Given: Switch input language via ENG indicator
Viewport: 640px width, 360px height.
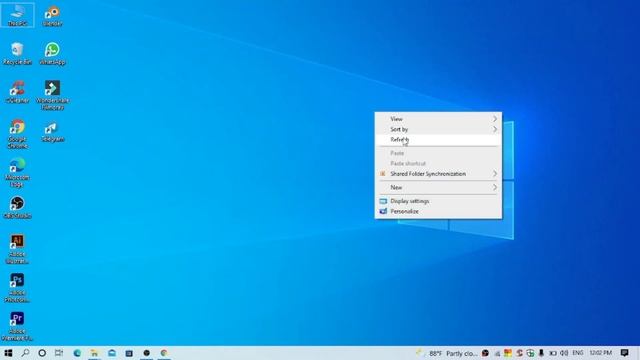Looking at the screenshot, I should pos(578,353).
